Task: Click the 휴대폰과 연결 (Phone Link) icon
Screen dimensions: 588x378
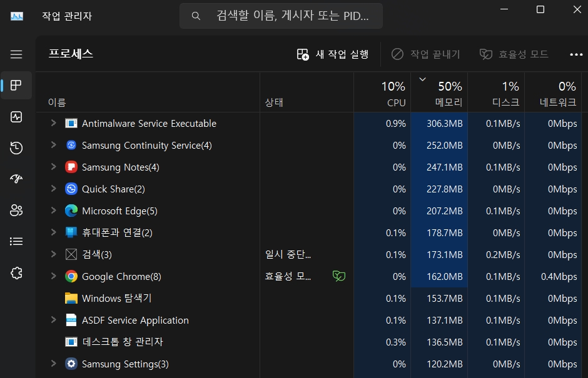Action: (71, 232)
